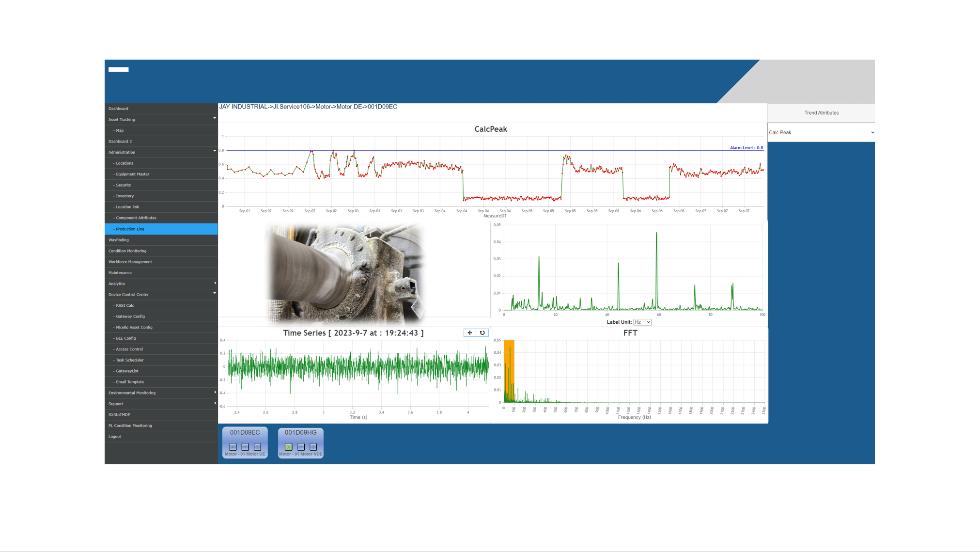The image size is (980, 552).
Task: Collapse the Asset Tracking menu arrow
Action: (x=215, y=118)
